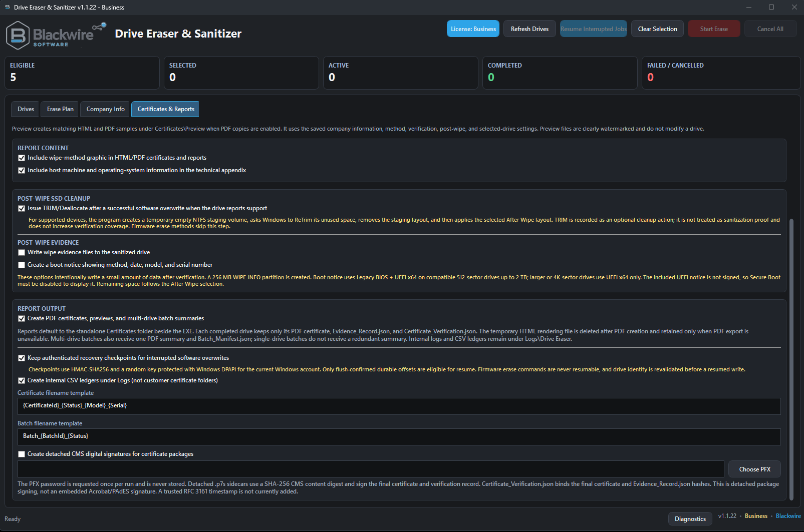
Task: Clear the current drive selection
Action: click(657, 29)
